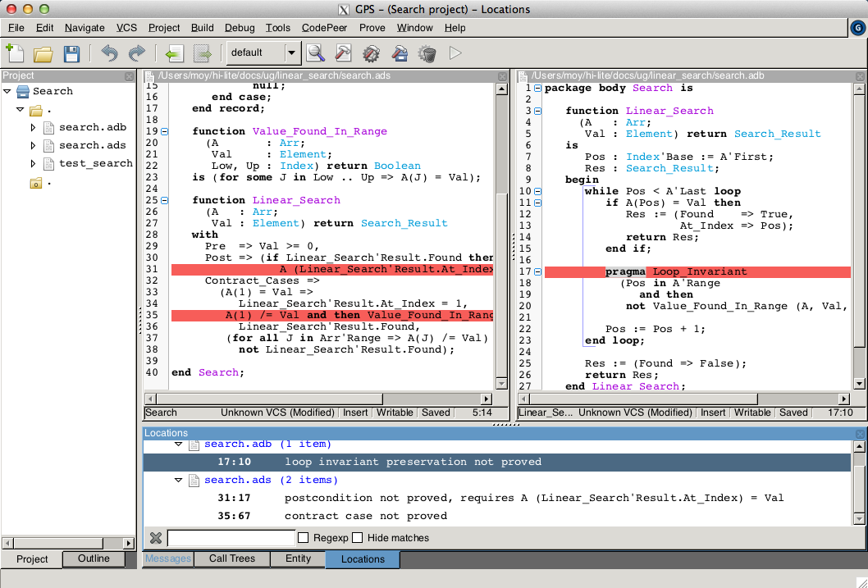868x588 pixels.
Task: Close the search.ads editor pane
Action: coord(502,76)
